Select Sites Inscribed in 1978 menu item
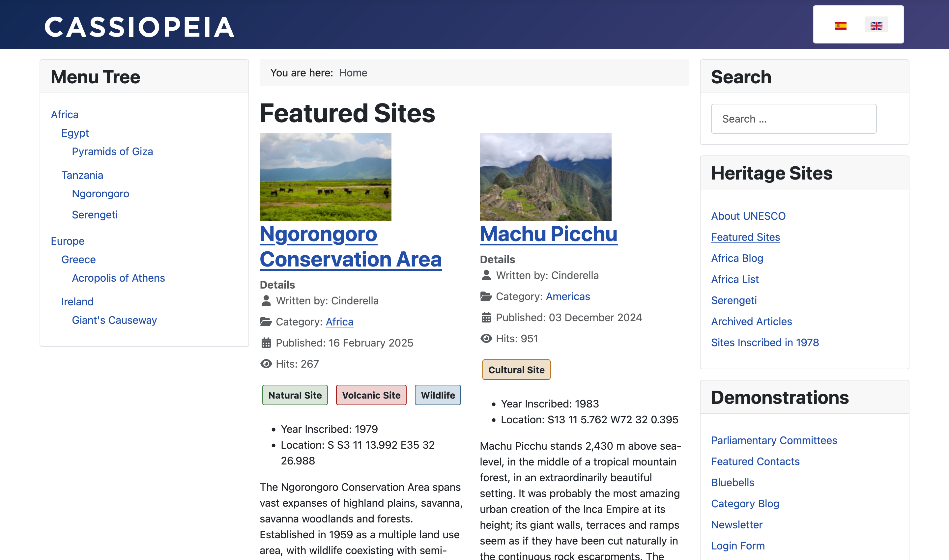Viewport: 949px width, 560px height. (765, 342)
